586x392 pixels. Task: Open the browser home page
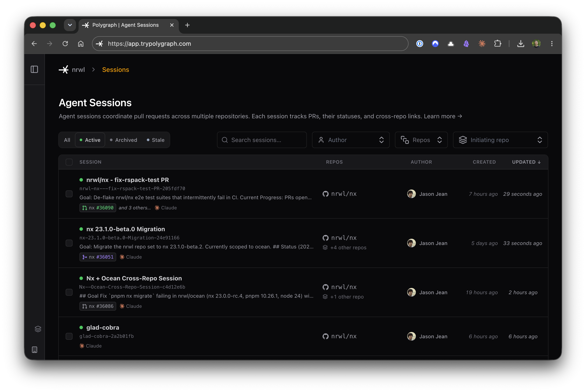pos(81,44)
